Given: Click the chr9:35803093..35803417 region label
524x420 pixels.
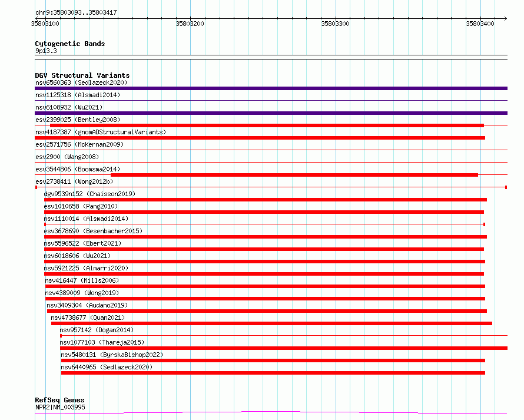Looking at the screenshot, I should click(76, 12).
